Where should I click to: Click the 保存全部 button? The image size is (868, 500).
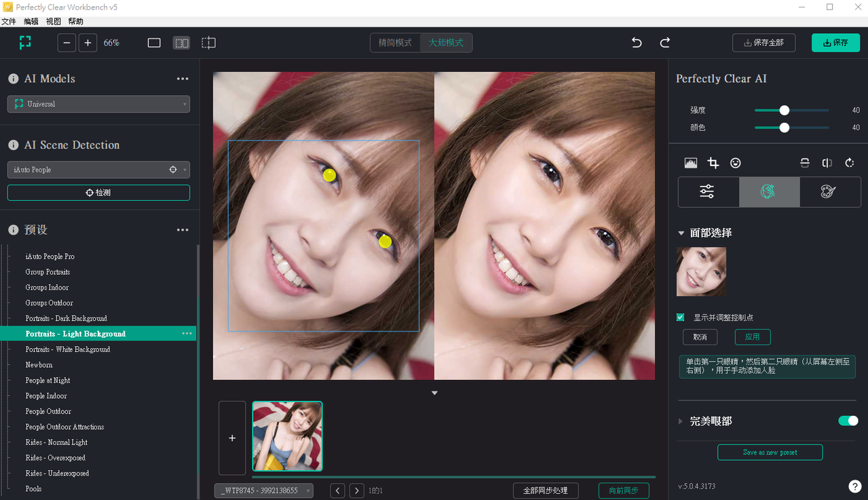(763, 43)
